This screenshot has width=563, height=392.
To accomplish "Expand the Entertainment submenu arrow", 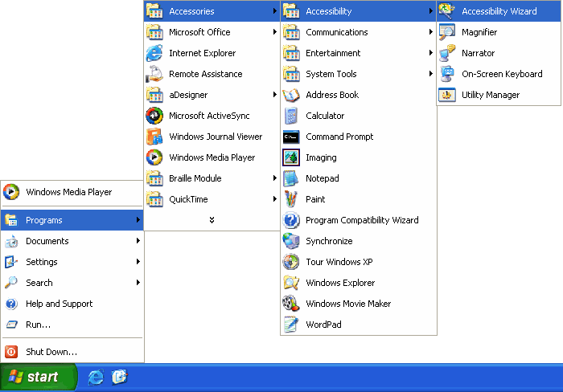I will click(430, 53).
